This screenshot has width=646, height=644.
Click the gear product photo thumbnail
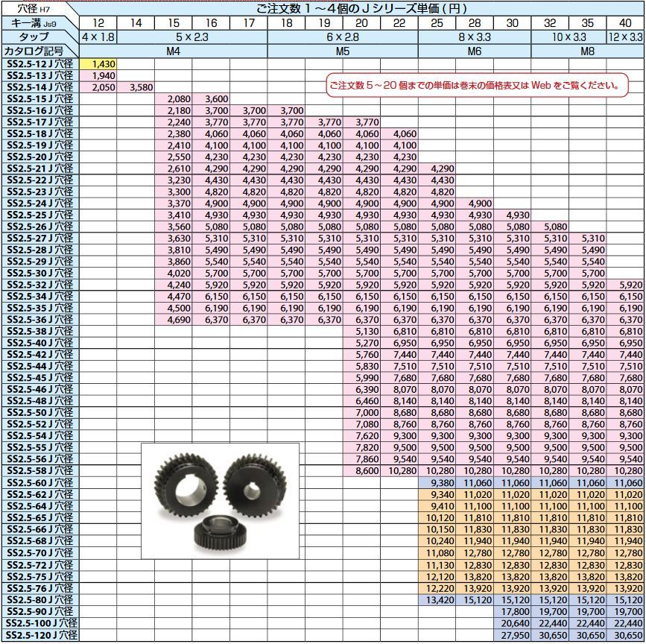tap(220, 501)
